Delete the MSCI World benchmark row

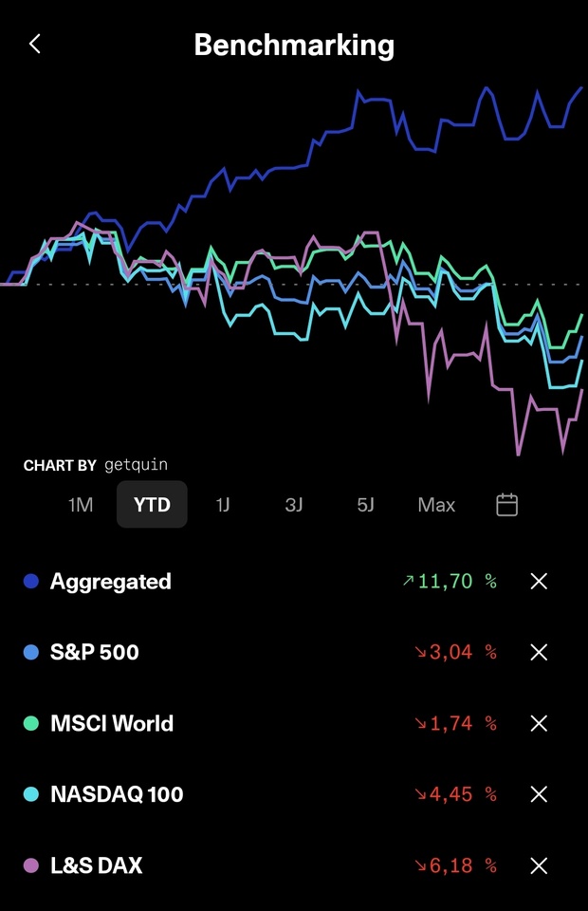click(539, 723)
